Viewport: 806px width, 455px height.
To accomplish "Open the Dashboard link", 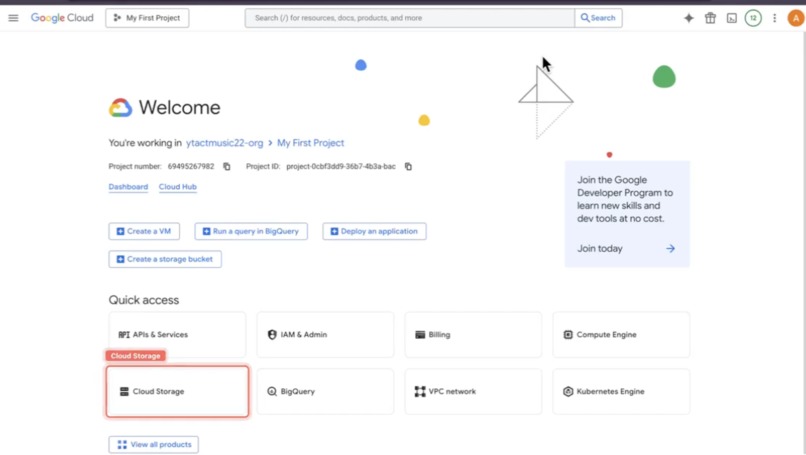I will click(128, 187).
